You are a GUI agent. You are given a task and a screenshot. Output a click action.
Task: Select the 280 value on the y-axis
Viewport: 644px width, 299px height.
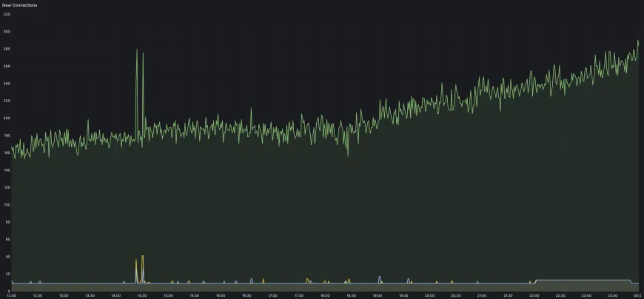click(7, 49)
